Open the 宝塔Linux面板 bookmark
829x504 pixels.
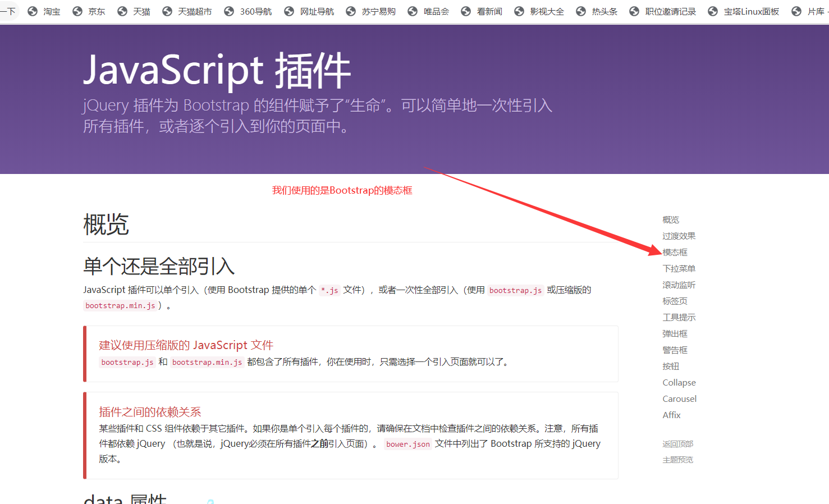(x=752, y=11)
